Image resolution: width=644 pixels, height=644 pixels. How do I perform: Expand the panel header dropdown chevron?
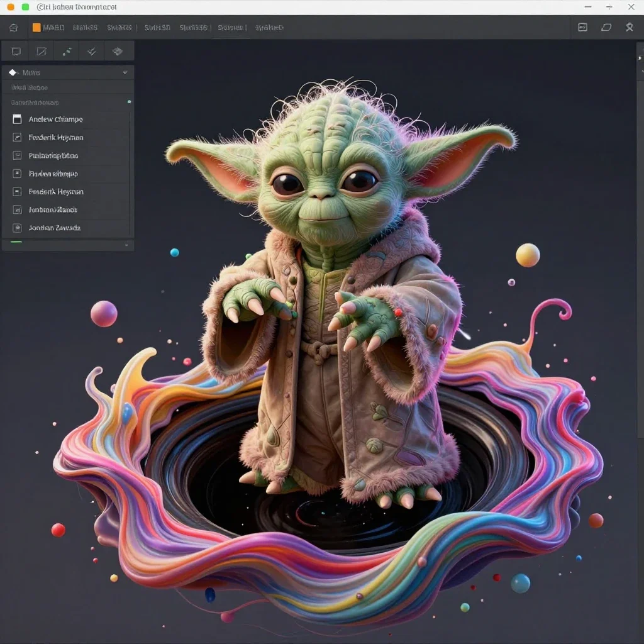tap(125, 72)
